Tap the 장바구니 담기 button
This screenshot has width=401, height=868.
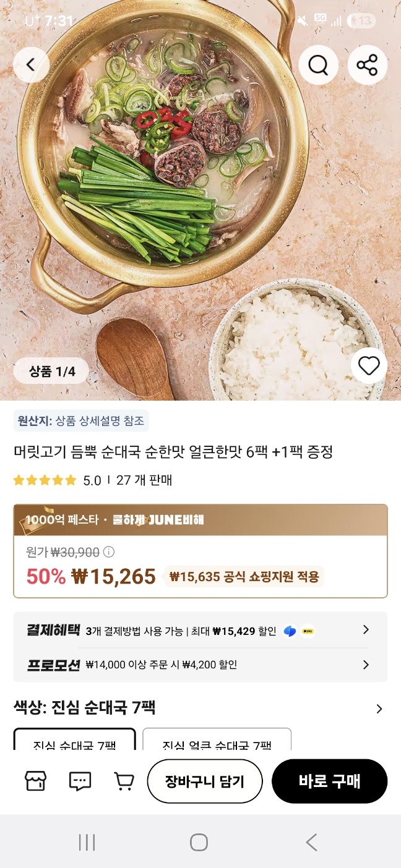point(205,781)
